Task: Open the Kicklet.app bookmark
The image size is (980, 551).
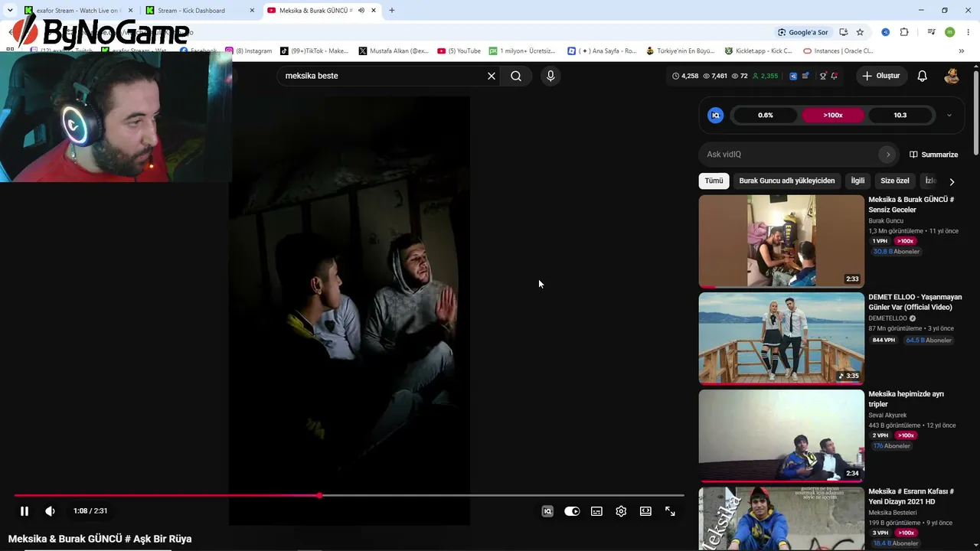Action: pos(758,51)
